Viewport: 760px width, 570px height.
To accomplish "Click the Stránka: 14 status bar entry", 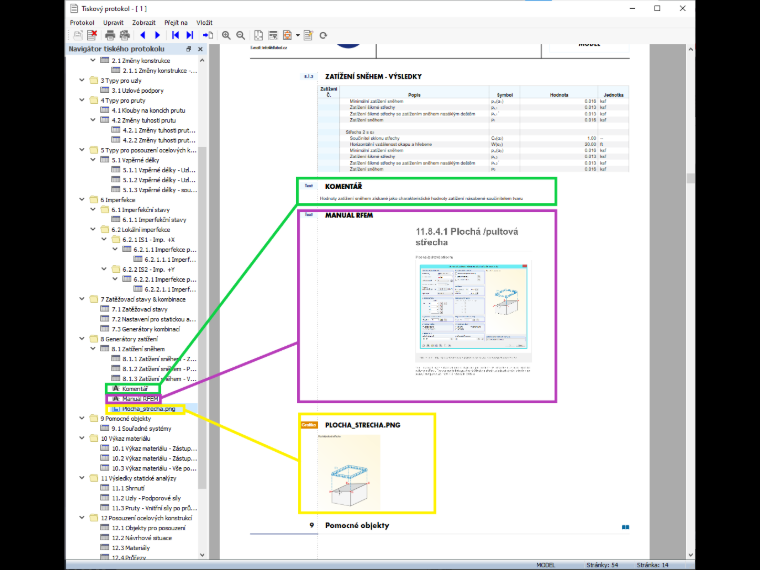I will pos(652,565).
